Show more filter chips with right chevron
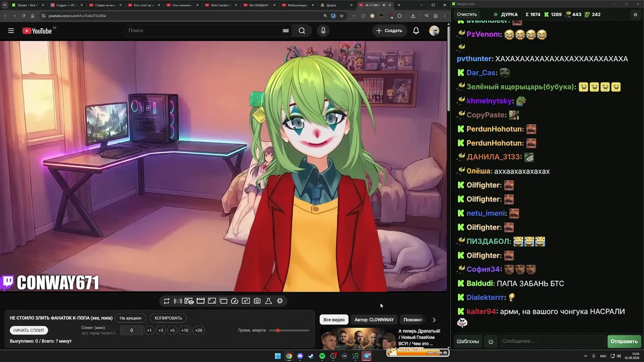 coord(434,320)
